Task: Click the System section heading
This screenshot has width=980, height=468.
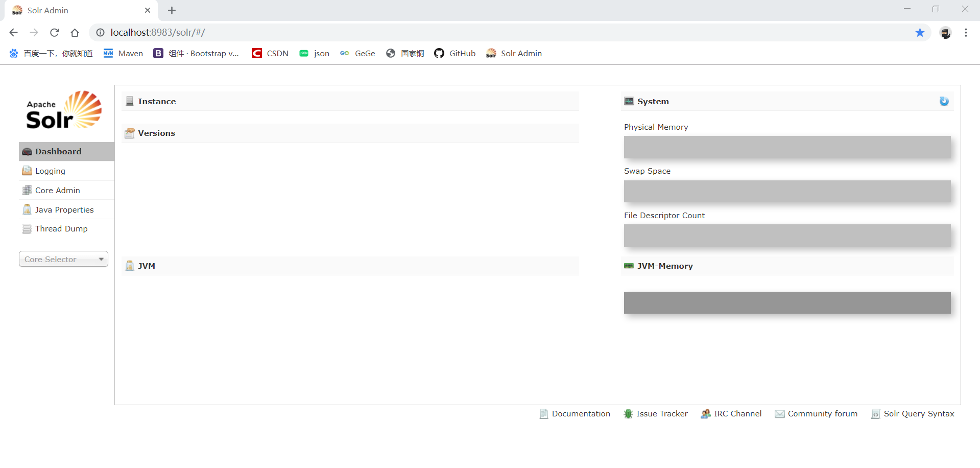Action: coord(653,101)
